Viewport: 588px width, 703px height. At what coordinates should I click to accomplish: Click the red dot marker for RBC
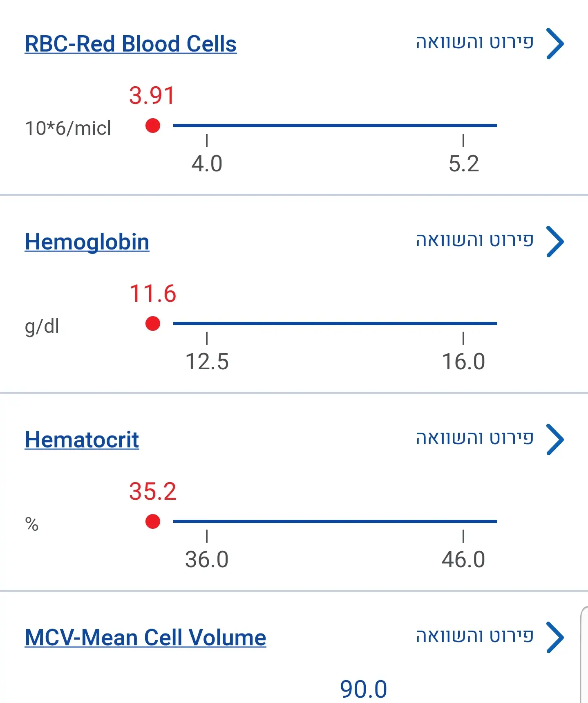(153, 126)
